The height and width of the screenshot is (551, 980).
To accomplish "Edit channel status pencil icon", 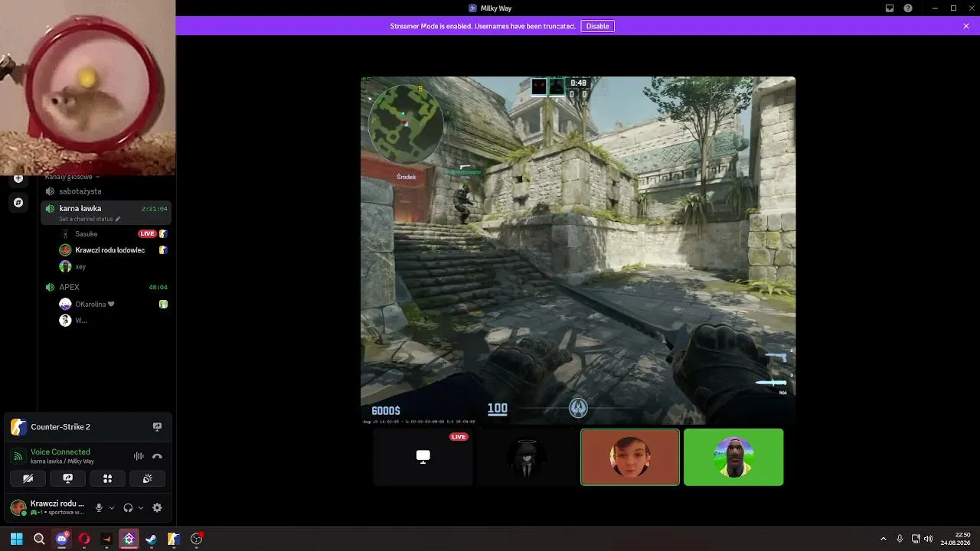I will (x=117, y=219).
